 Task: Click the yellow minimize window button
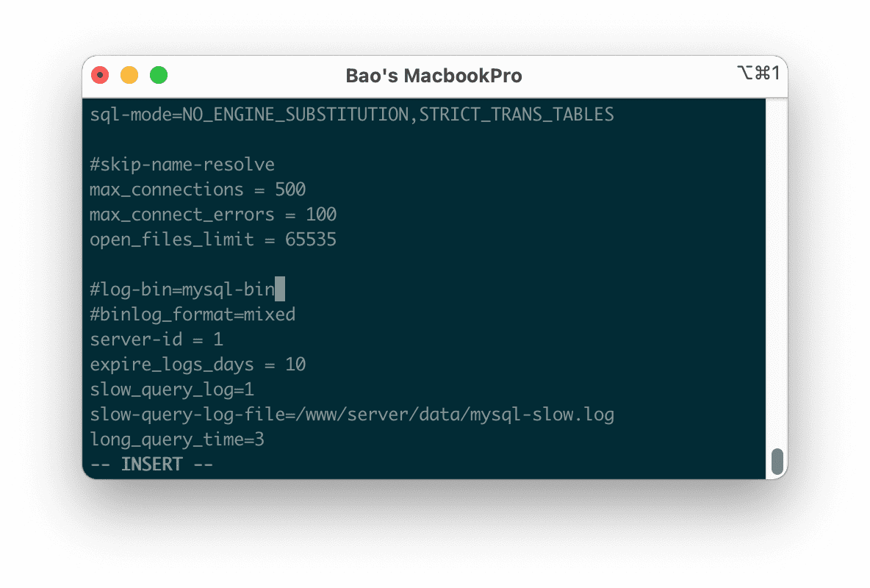click(x=129, y=75)
